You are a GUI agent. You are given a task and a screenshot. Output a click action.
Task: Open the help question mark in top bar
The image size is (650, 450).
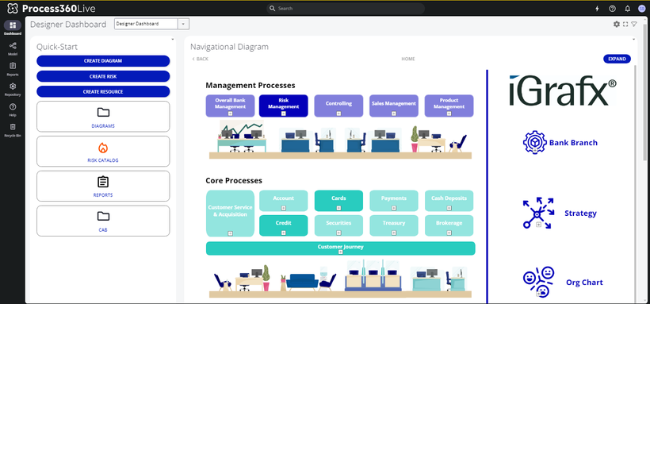pyautogui.click(x=612, y=8)
